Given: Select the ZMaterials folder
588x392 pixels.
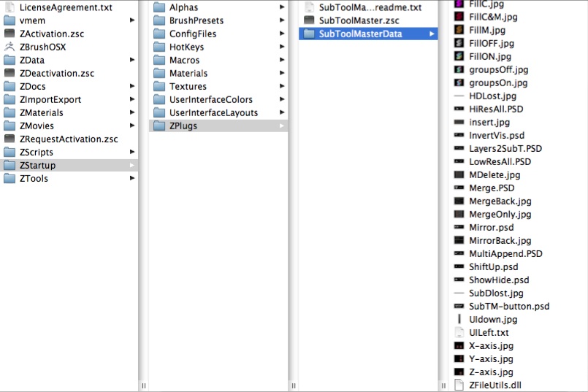Looking at the screenshot, I should 69,112.
